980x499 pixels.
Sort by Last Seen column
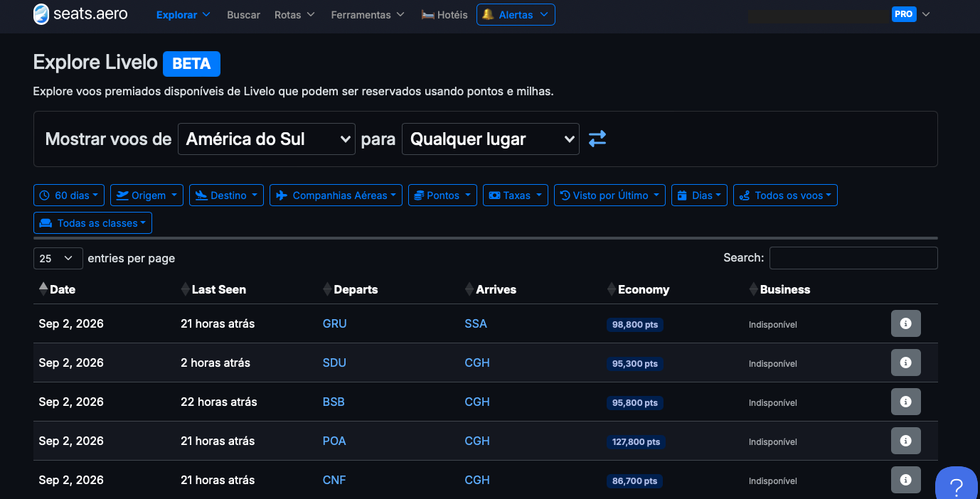213,289
